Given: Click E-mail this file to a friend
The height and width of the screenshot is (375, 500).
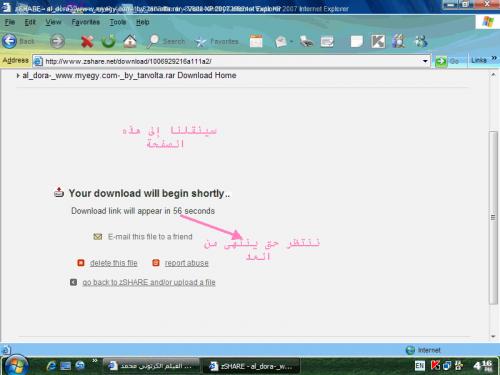Looking at the screenshot, I should [150, 237].
